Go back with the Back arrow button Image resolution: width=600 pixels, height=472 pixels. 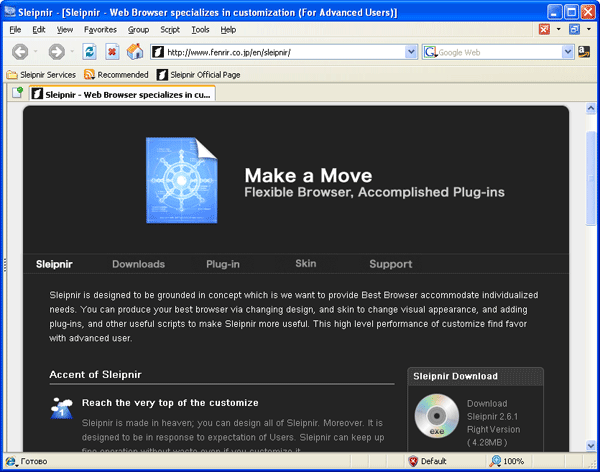tap(20, 52)
